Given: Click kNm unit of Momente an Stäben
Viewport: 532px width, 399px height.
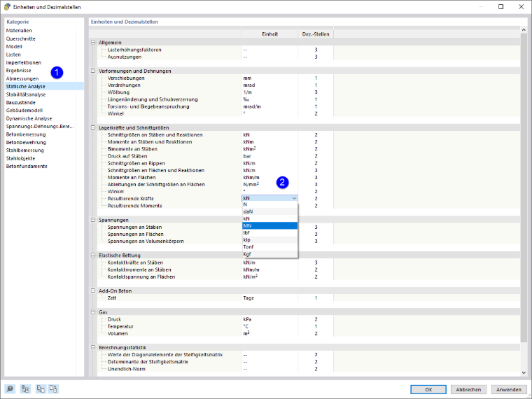Looking at the screenshot, I should pyautogui.click(x=248, y=142).
